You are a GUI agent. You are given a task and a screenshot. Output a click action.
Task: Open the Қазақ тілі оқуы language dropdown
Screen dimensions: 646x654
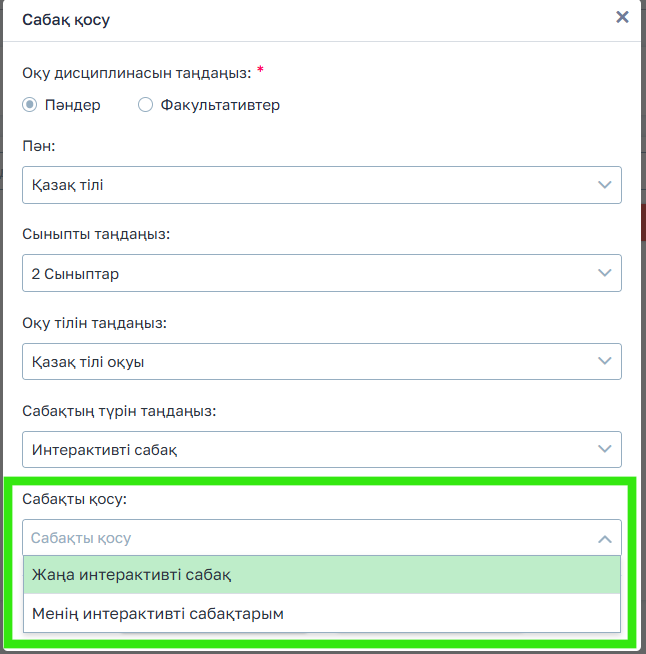tap(300, 361)
